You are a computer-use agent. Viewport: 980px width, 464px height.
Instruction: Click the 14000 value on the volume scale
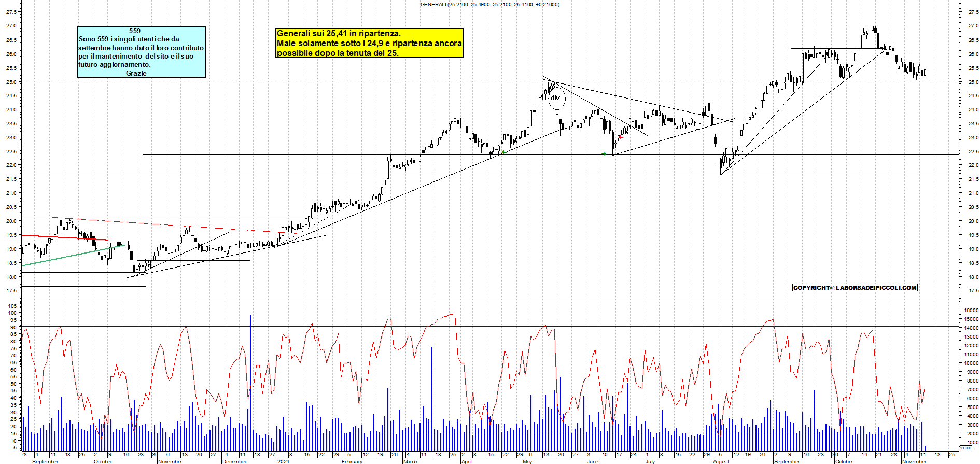click(971, 328)
